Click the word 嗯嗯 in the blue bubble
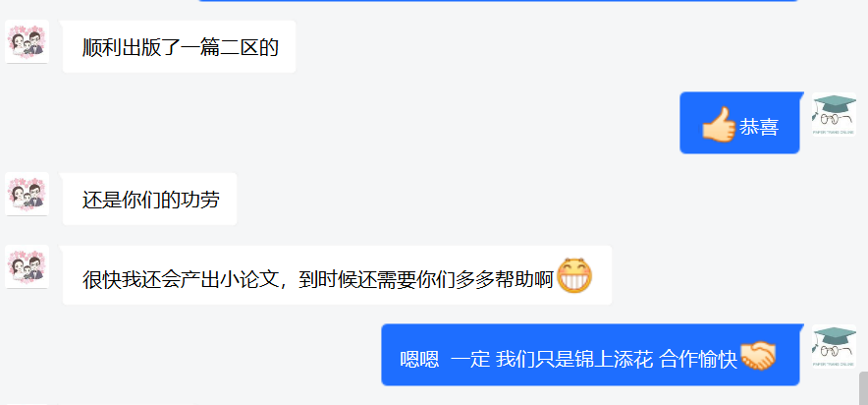 pyautogui.click(x=419, y=360)
